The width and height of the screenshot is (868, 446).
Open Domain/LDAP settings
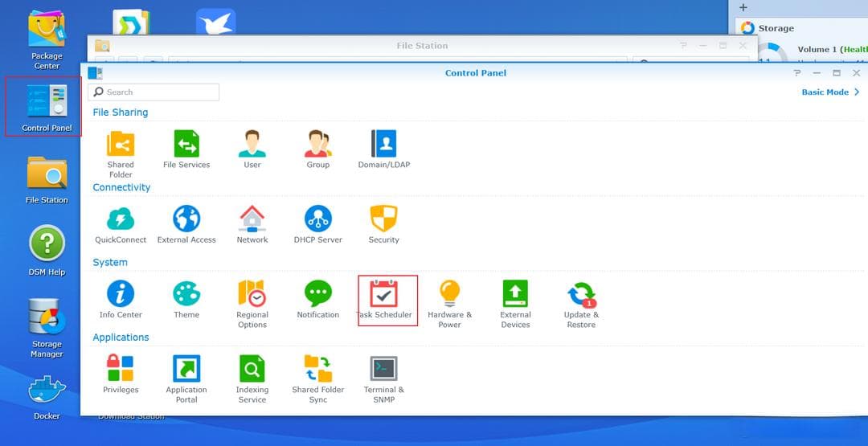tap(383, 149)
